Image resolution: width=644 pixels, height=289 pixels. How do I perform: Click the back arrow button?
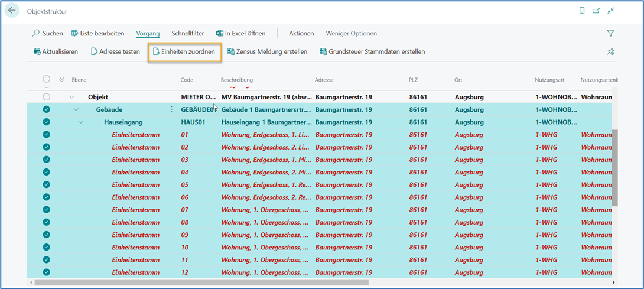(12, 11)
